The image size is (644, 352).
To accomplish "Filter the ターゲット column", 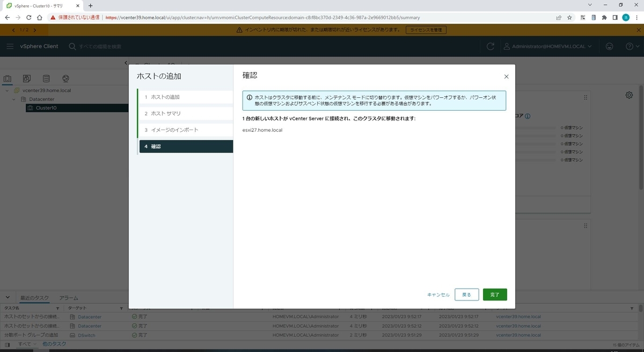I will pyautogui.click(x=122, y=308).
